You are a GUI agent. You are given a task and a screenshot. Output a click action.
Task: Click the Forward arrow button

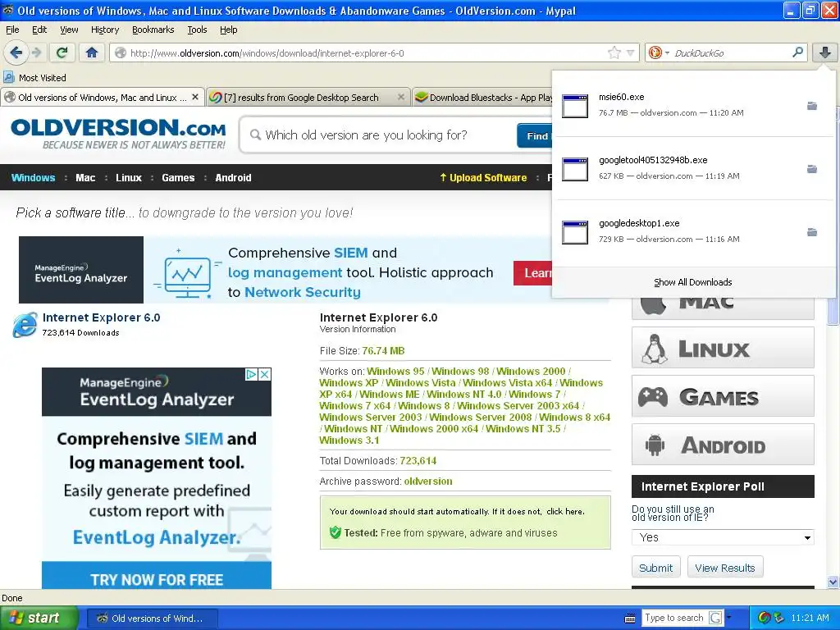(x=36, y=52)
